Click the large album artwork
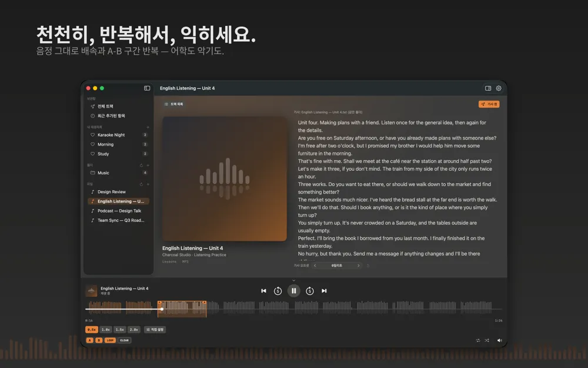Screen dimensions: 588x368 [225, 179]
